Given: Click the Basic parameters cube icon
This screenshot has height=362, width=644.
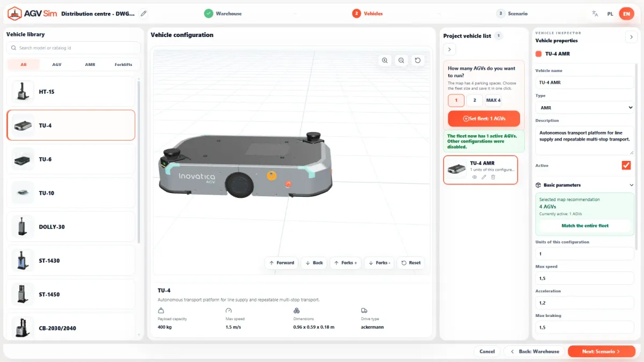Looking at the screenshot, I should tap(538, 185).
